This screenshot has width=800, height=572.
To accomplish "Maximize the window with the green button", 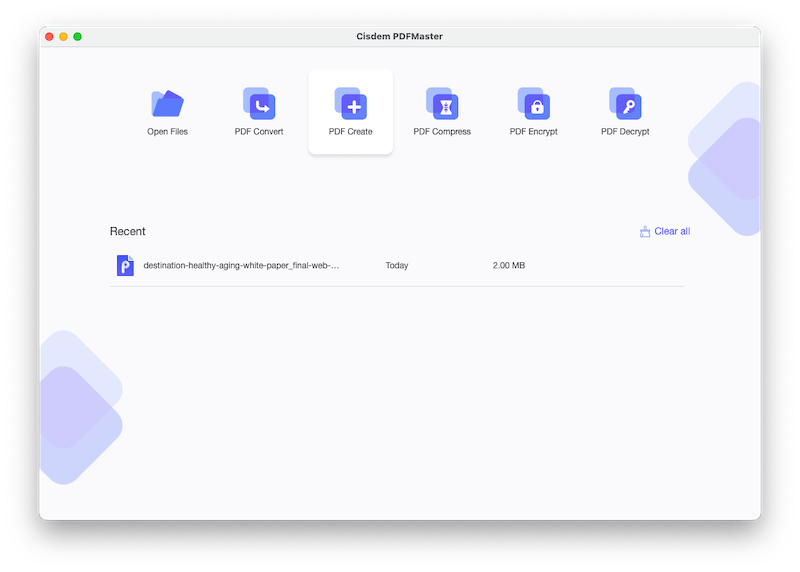I will click(x=78, y=36).
